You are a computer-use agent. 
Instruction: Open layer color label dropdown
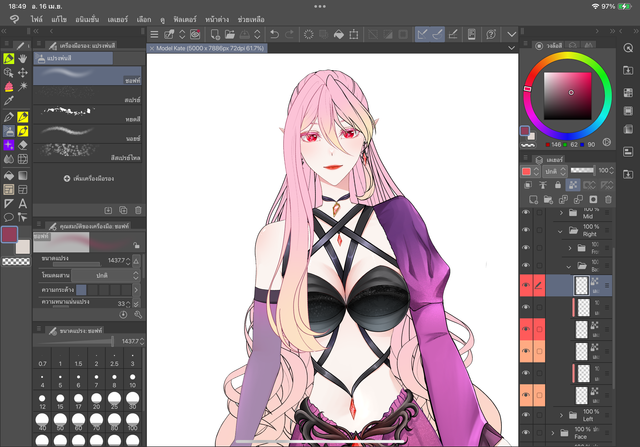tap(531, 171)
